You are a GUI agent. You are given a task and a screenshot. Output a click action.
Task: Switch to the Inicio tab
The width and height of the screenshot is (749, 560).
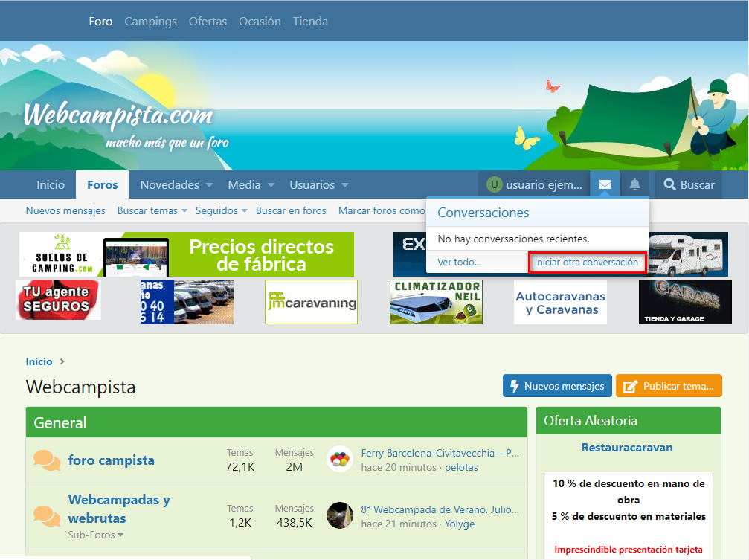tap(51, 185)
